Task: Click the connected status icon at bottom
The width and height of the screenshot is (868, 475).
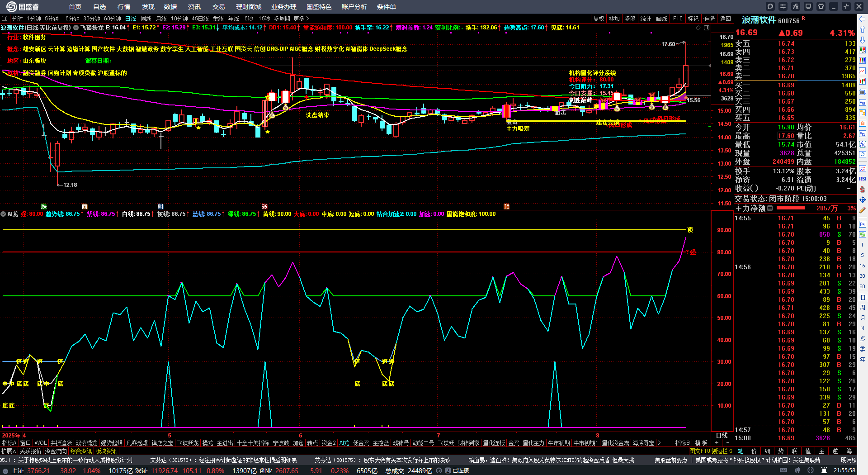Action: [x=458, y=470]
